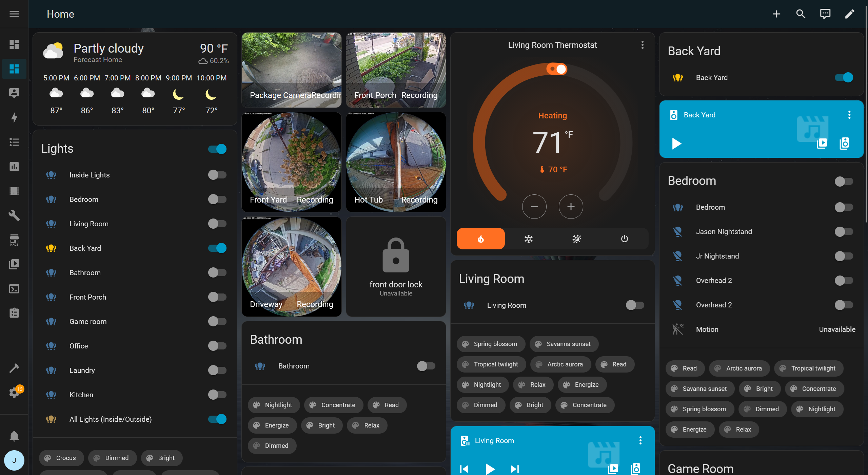Open the Energy dashboard lightning icon
This screenshot has height=475, width=868.
[x=14, y=118]
